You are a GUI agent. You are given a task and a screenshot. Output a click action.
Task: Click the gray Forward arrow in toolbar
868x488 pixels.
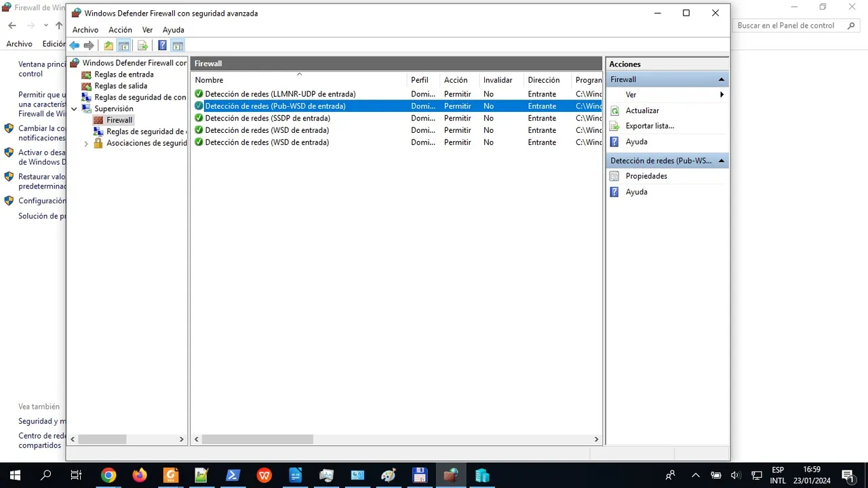89,45
